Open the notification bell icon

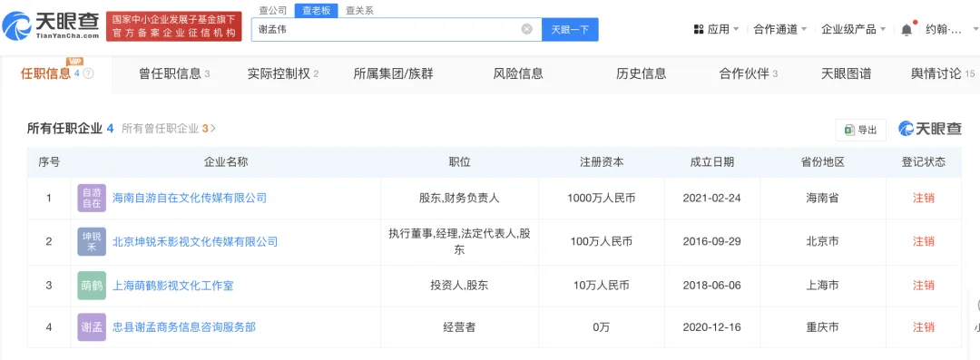tap(906, 29)
